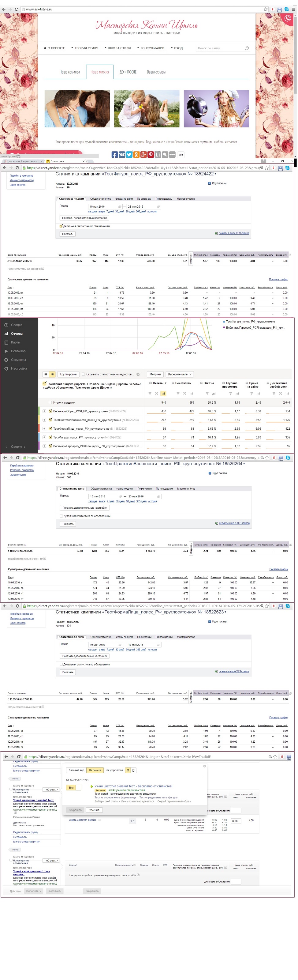Switch to the Наша команда tab
This screenshot has height=980, width=298.
[70, 72]
